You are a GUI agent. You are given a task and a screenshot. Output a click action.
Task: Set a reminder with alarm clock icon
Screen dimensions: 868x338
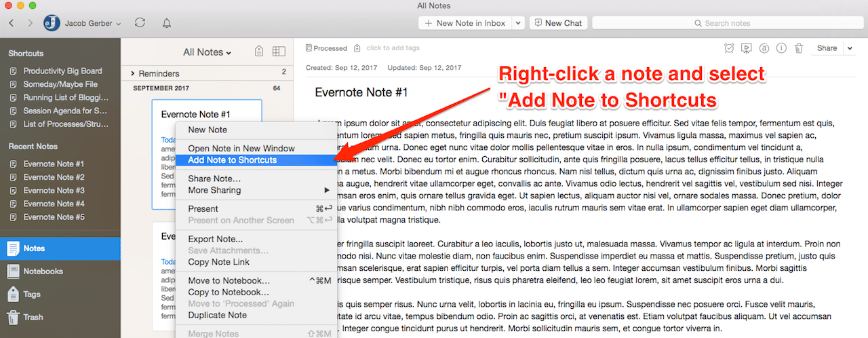729,48
